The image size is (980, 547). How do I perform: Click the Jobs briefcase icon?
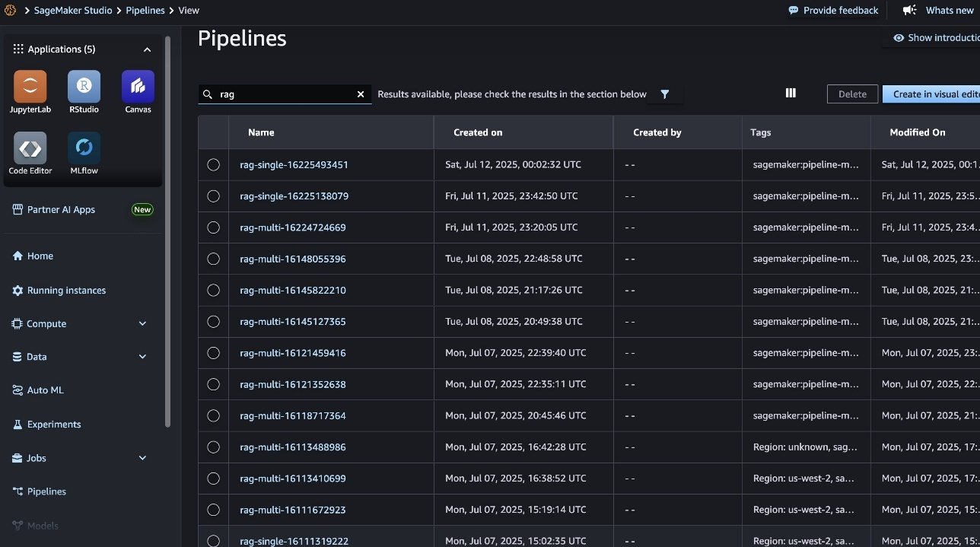pos(17,458)
